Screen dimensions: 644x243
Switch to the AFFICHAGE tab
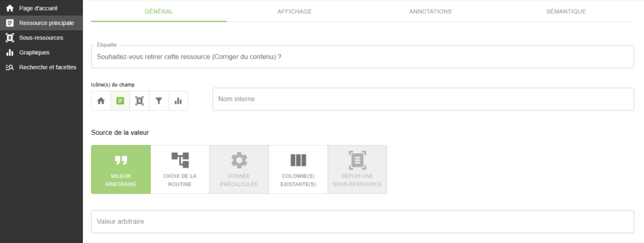pyautogui.click(x=294, y=11)
